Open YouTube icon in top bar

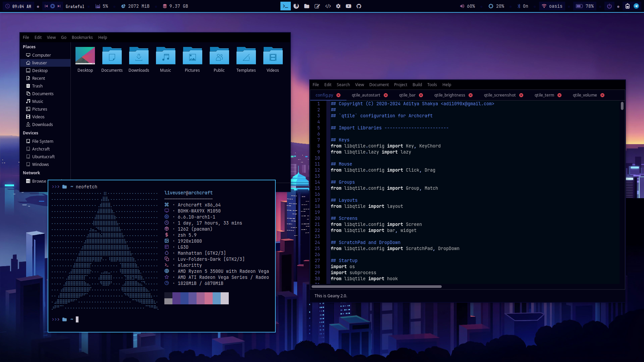[348, 6]
